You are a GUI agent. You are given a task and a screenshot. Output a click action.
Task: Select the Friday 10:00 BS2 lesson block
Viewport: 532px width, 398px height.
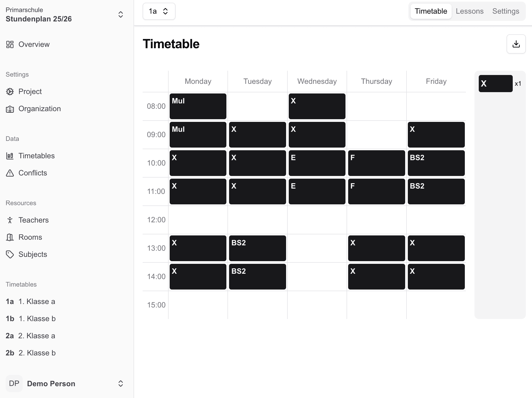436,163
